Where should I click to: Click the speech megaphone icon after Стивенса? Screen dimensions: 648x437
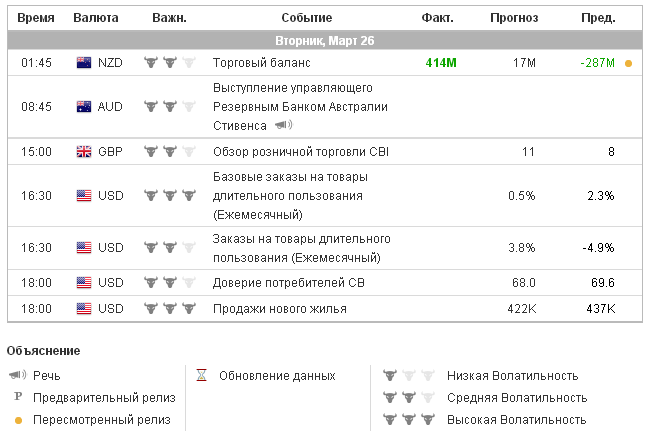coord(284,126)
